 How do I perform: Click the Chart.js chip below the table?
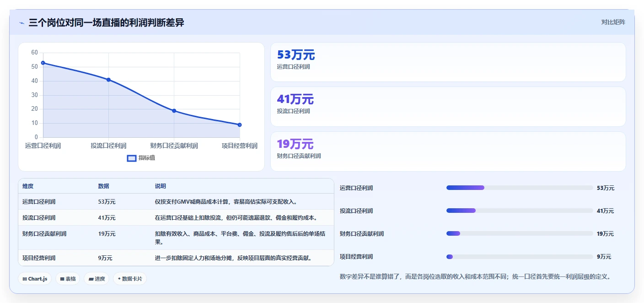point(35,279)
